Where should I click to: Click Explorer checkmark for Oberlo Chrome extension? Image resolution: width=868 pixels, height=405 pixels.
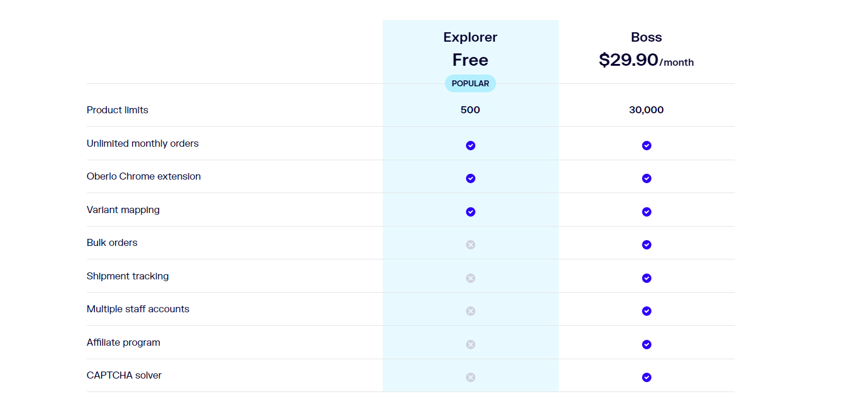(471, 178)
